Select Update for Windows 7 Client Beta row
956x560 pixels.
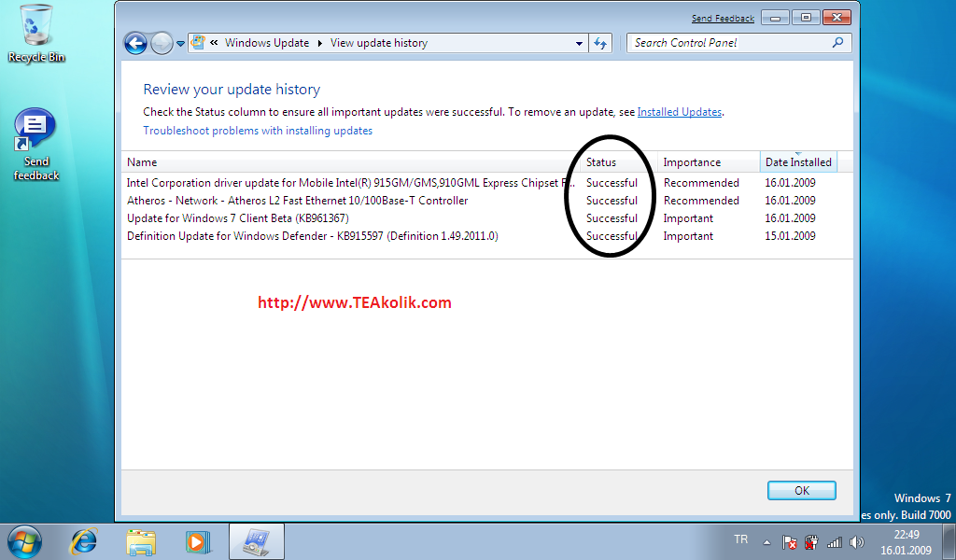(x=479, y=218)
